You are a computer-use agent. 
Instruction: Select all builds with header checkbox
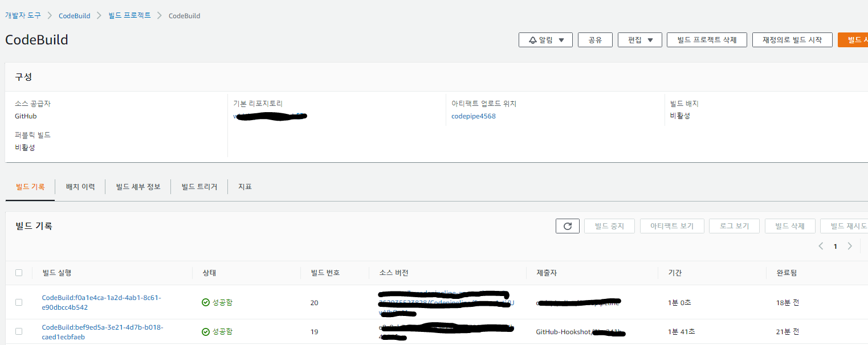tap(19, 273)
